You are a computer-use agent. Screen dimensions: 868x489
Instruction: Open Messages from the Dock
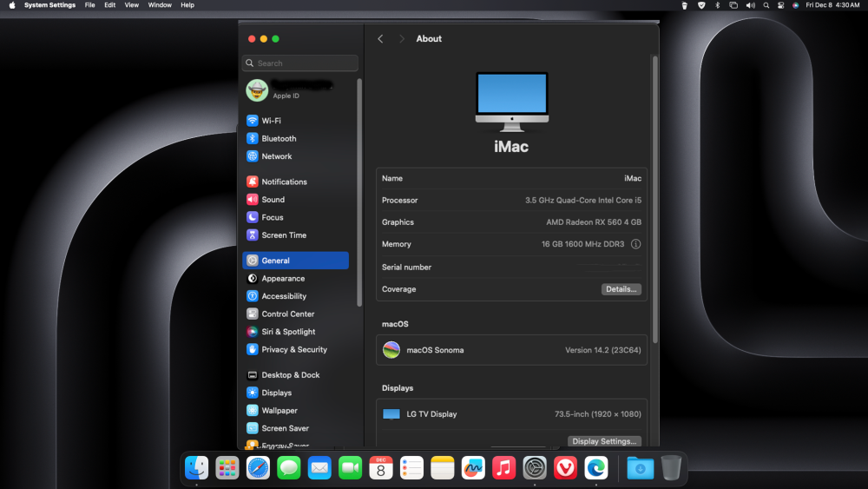(289, 468)
